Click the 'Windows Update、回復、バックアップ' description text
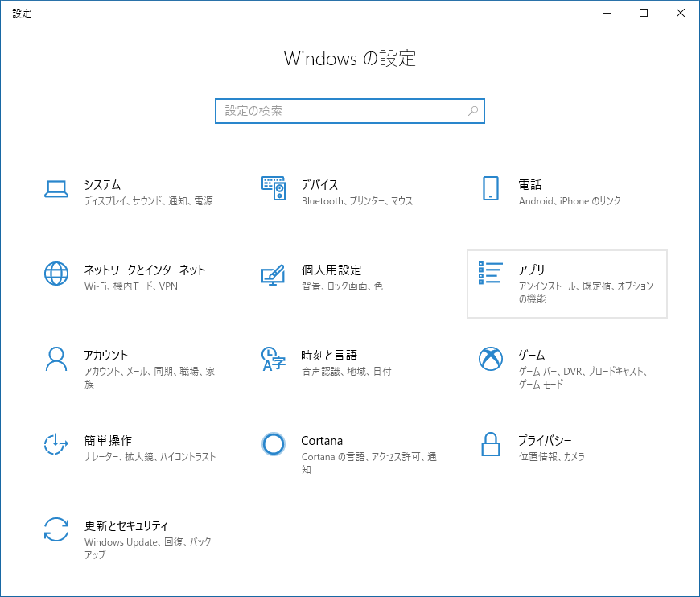Image resolution: width=700 pixels, height=597 pixels. 148,549
